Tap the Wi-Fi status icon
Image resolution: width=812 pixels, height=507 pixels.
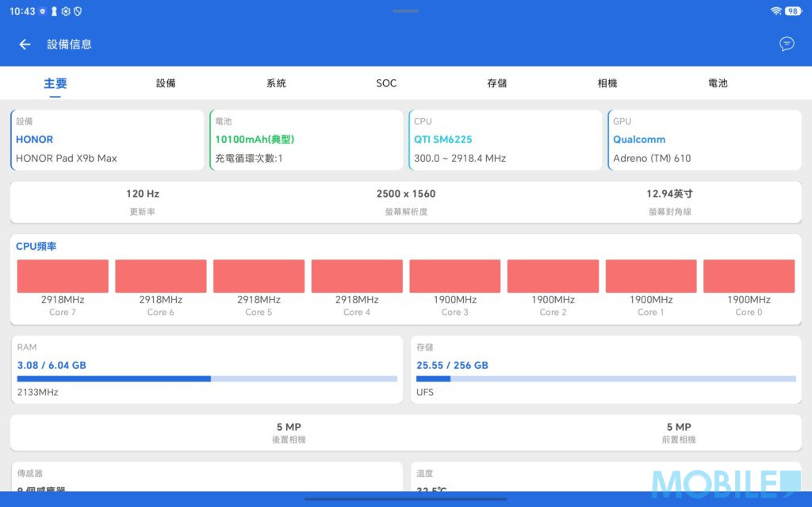pyautogui.click(x=776, y=11)
